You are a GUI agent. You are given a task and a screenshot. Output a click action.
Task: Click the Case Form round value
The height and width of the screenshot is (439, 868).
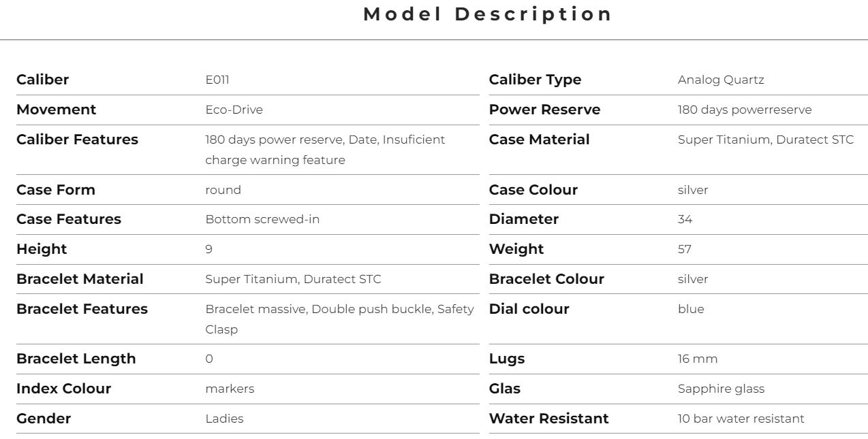click(223, 190)
